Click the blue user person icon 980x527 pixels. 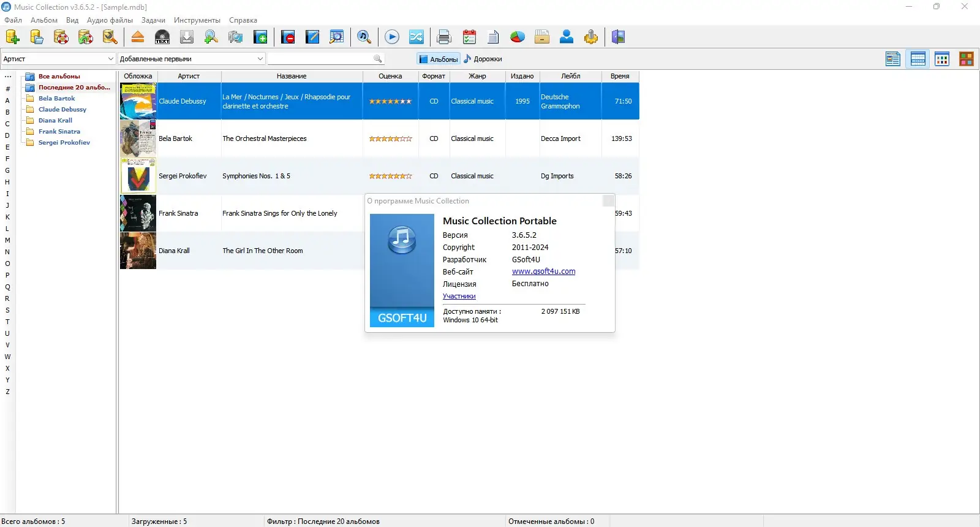pos(567,37)
